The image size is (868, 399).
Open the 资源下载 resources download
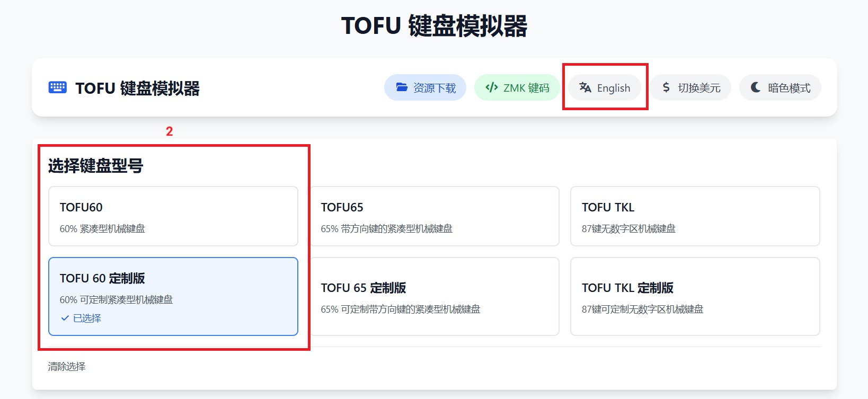pos(425,87)
